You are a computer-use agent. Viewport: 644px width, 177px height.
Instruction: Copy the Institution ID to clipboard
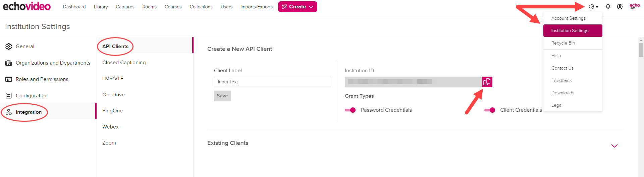(487, 82)
